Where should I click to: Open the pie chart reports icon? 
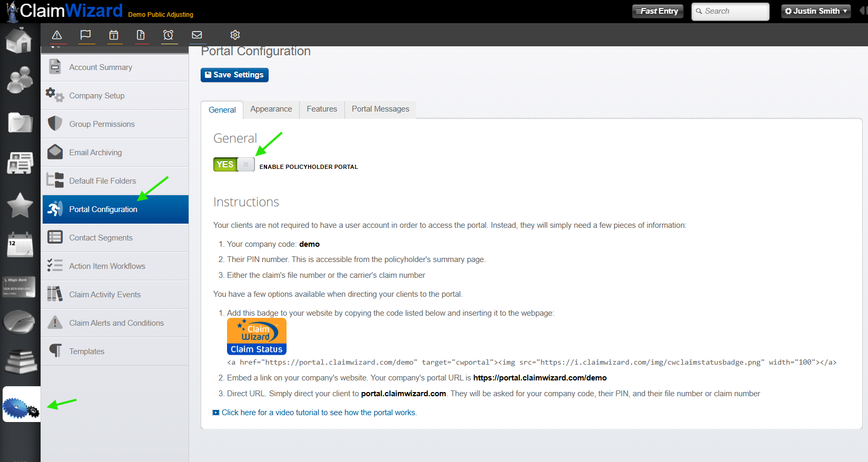(19, 322)
